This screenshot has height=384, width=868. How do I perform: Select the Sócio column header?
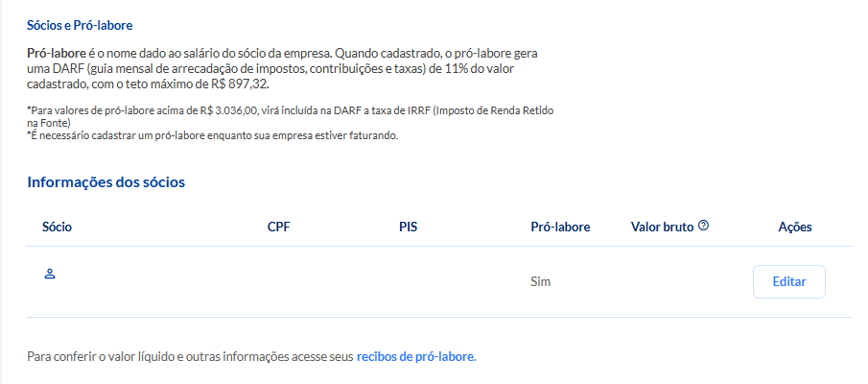coord(57,227)
